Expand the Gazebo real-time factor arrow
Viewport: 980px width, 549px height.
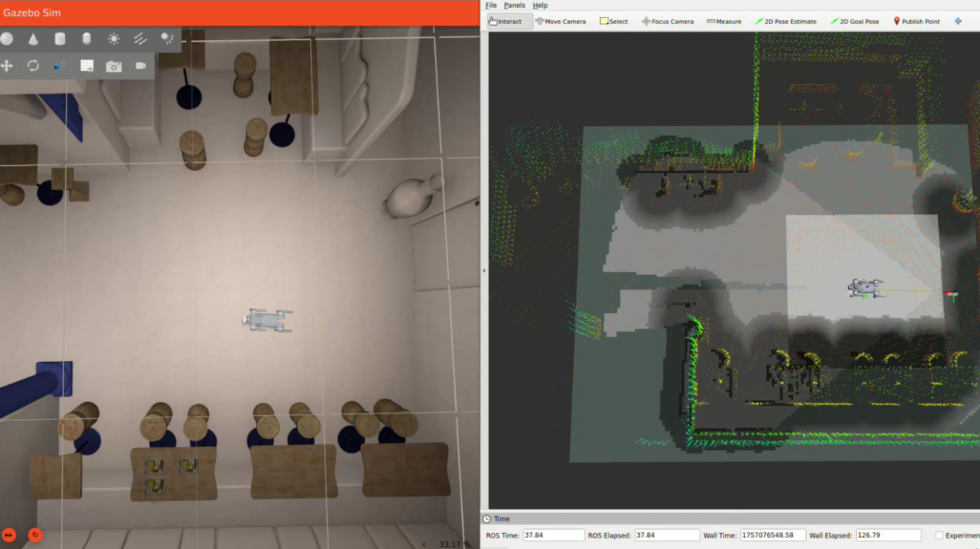pos(423,544)
